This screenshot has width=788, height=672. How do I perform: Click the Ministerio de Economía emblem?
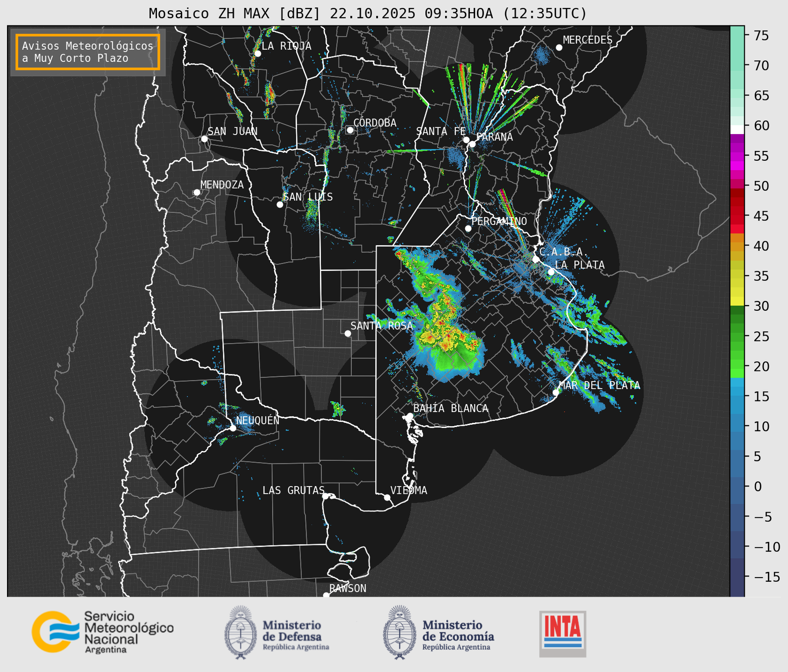point(398,633)
